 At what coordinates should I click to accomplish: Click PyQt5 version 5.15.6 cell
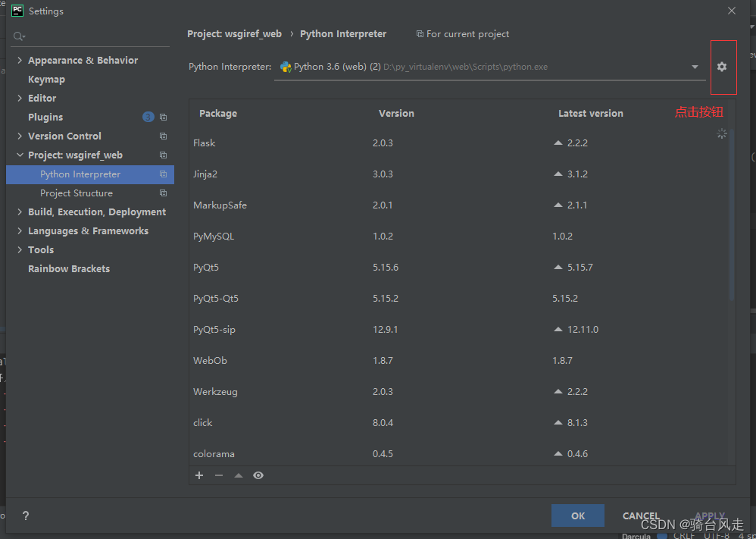pyautogui.click(x=386, y=267)
